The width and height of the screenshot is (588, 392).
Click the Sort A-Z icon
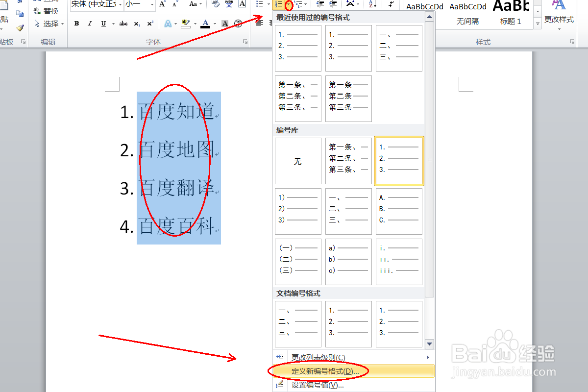372,4
